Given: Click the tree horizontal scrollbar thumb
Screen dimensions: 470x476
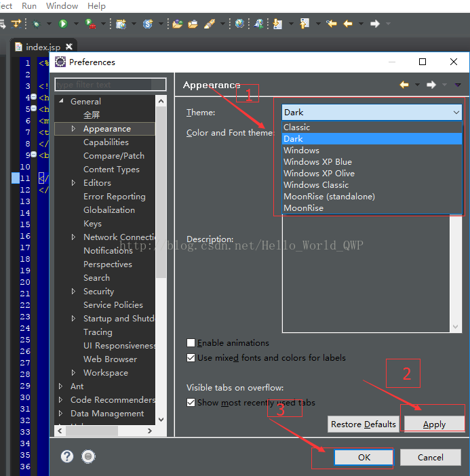Looking at the screenshot, I should [92, 431].
